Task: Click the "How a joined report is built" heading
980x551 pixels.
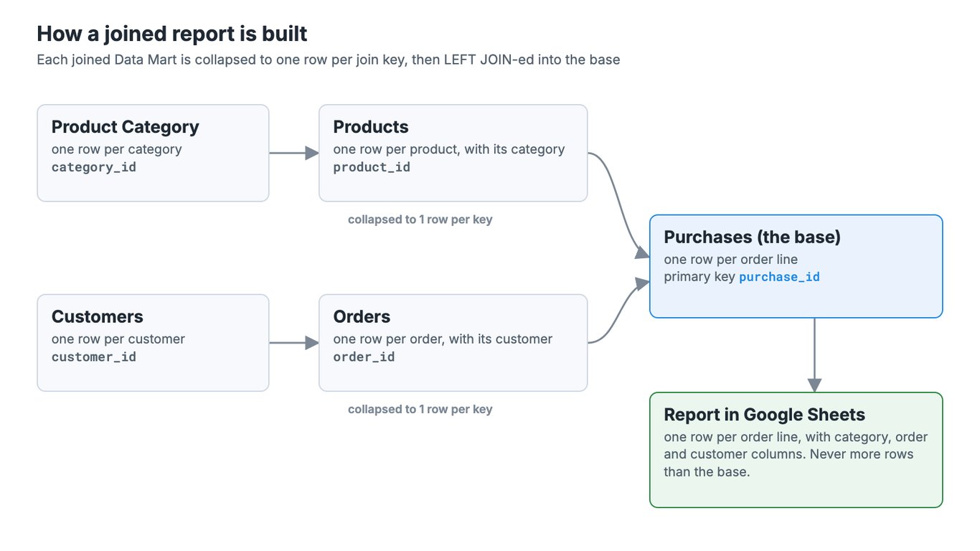Action: [172, 34]
